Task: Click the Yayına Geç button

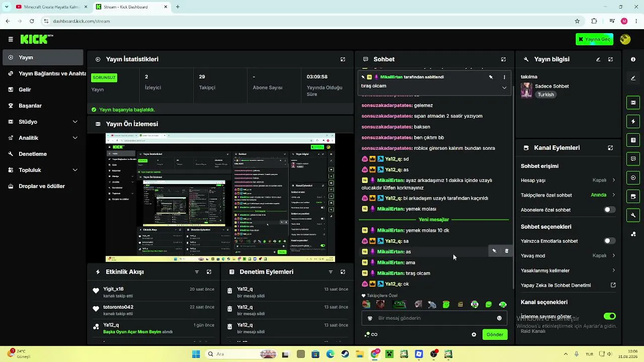Action: point(594,39)
